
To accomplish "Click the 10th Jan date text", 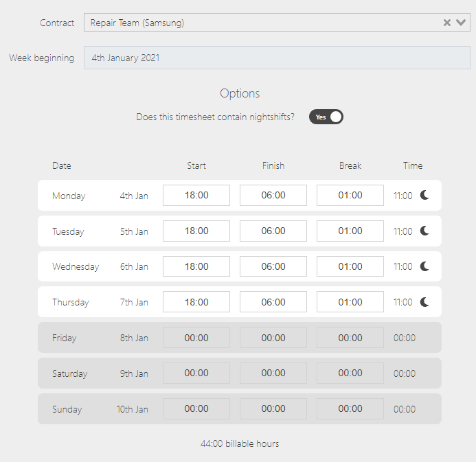I will click(133, 409).
